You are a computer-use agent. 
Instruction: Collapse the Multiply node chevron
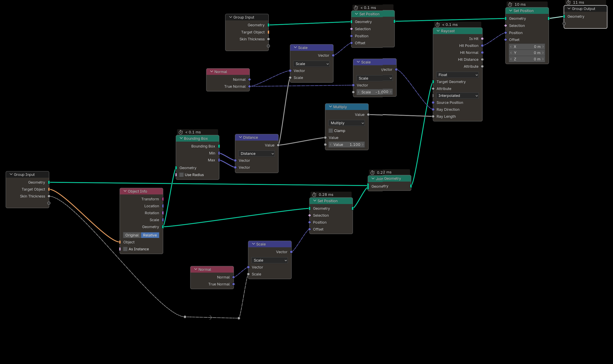coord(330,107)
